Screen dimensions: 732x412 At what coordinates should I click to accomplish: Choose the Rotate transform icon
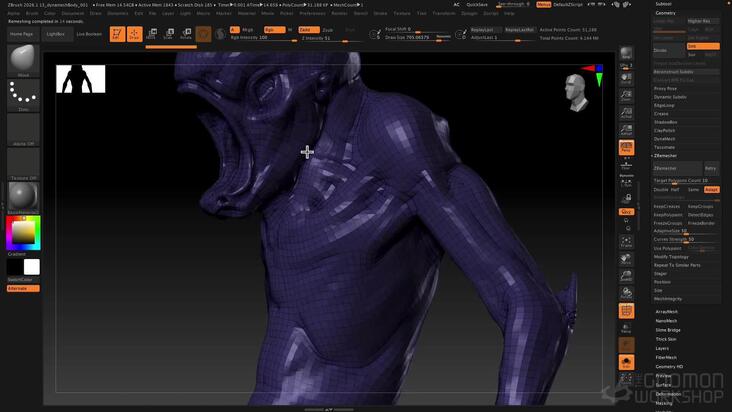tap(186, 34)
